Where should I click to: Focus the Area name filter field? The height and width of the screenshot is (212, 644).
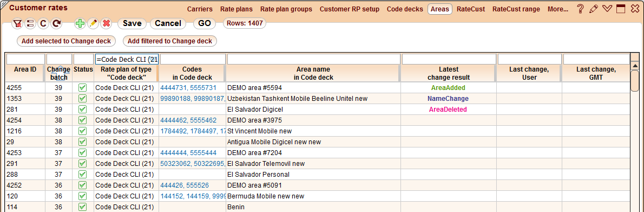[313, 59]
